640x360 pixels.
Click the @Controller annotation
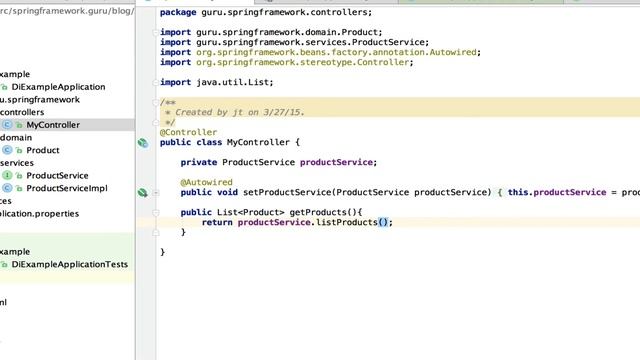click(189, 132)
